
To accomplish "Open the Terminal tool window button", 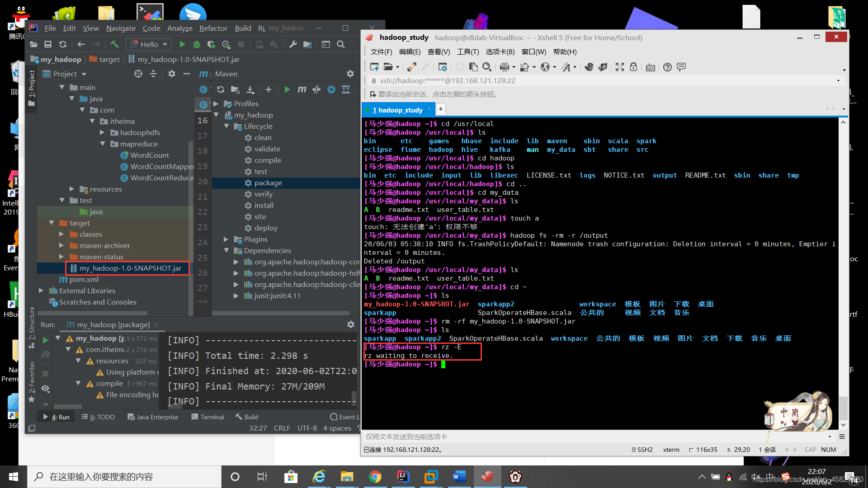I will (208, 417).
